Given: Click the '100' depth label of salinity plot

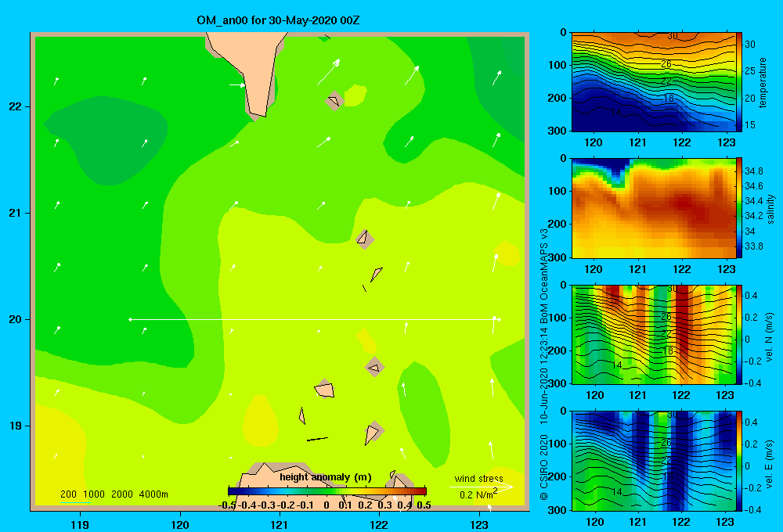Looking at the screenshot, I should coord(557,191).
